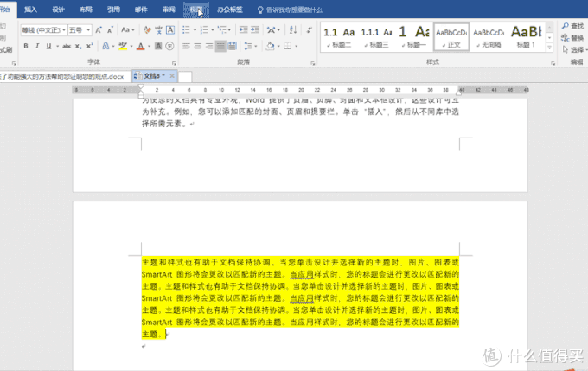The height and width of the screenshot is (371, 588).
Task: Open the 办公标签 tab
Action: pos(230,10)
